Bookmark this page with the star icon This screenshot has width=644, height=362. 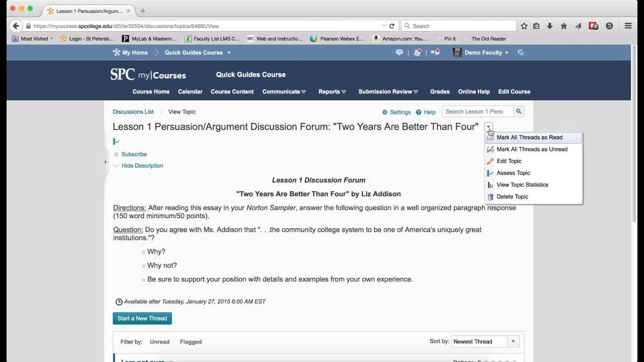[524, 26]
